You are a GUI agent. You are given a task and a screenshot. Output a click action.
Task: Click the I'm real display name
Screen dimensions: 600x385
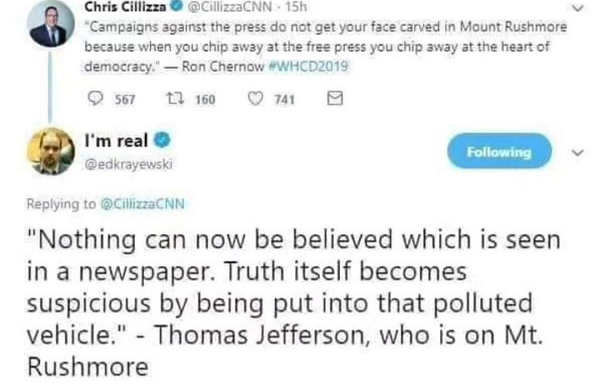coord(116,140)
